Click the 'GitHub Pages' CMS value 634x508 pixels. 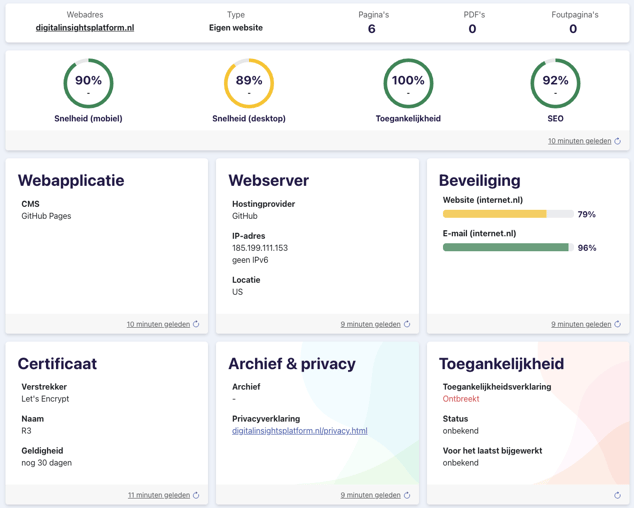click(46, 216)
